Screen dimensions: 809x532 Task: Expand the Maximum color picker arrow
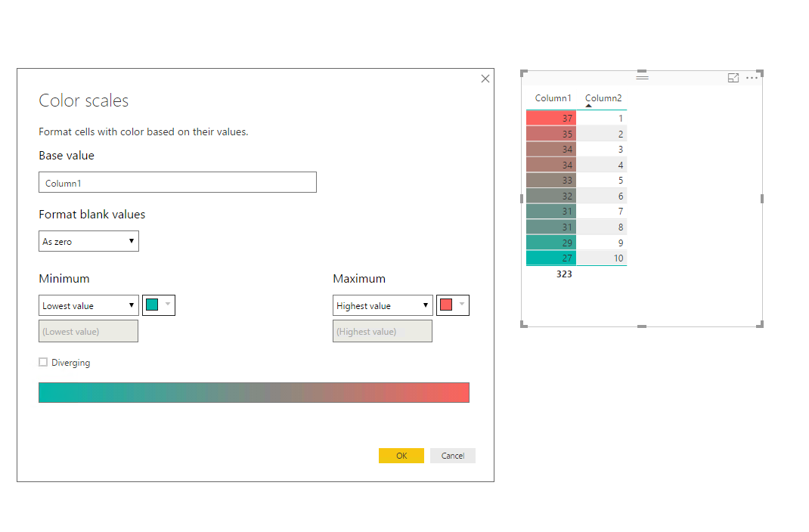pos(462,304)
